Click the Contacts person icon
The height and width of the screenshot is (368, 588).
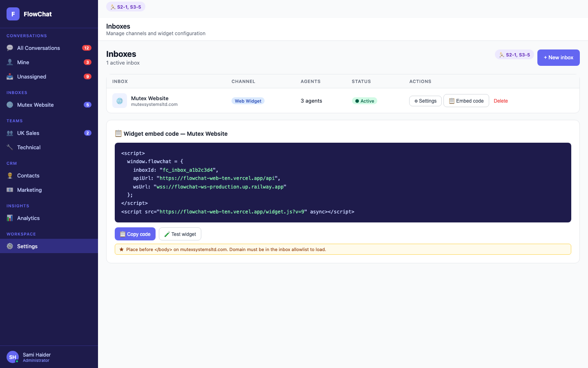pos(10,175)
